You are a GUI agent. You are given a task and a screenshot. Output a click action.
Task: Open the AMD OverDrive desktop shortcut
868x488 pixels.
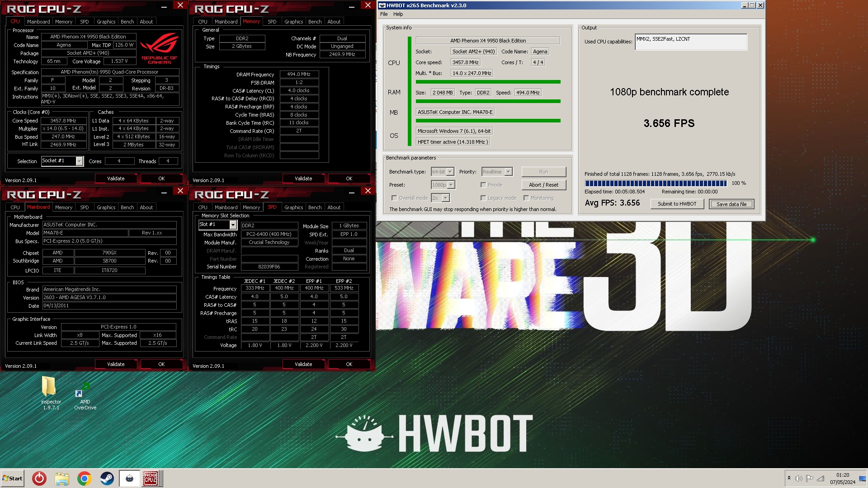click(x=85, y=395)
